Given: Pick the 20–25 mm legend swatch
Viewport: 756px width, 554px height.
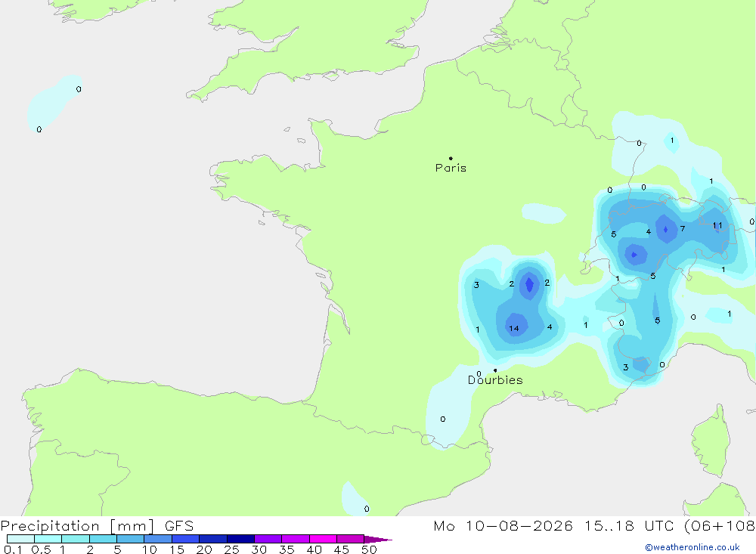Looking at the screenshot, I should (x=213, y=539).
